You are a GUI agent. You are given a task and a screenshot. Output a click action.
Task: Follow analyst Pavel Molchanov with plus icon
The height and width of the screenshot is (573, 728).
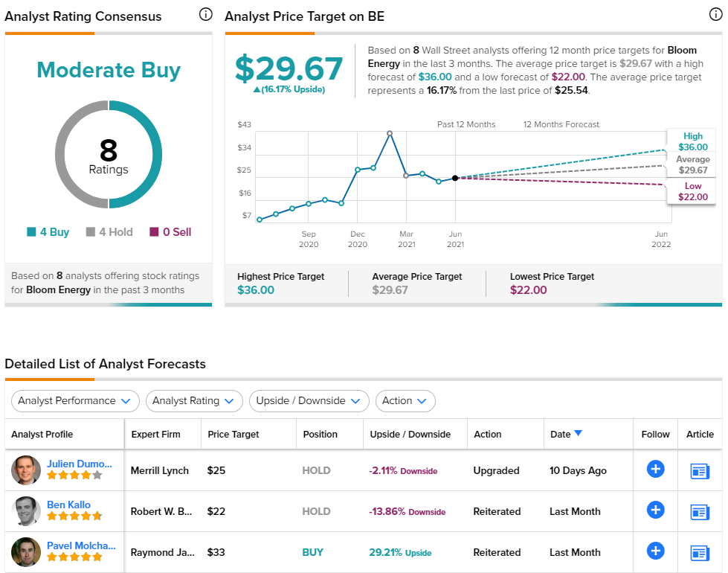point(656,551)
